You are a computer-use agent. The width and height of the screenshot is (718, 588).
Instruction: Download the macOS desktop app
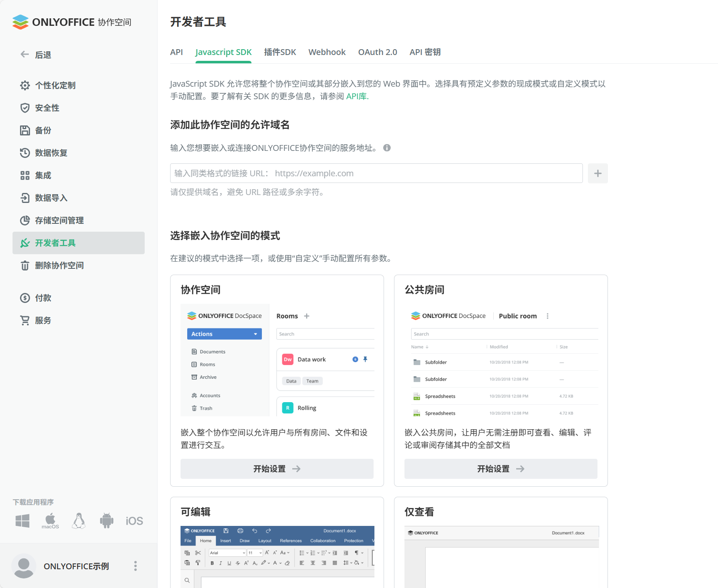[50, 521]
